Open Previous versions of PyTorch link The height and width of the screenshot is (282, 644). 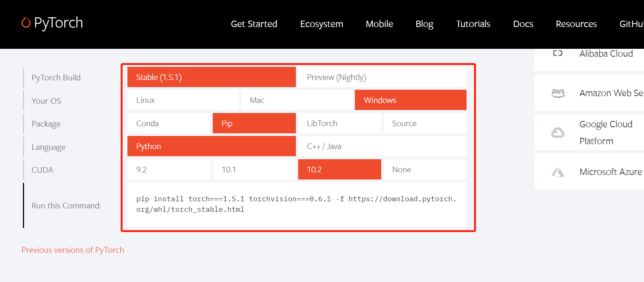pyautogui.click(x=73, y=250)
